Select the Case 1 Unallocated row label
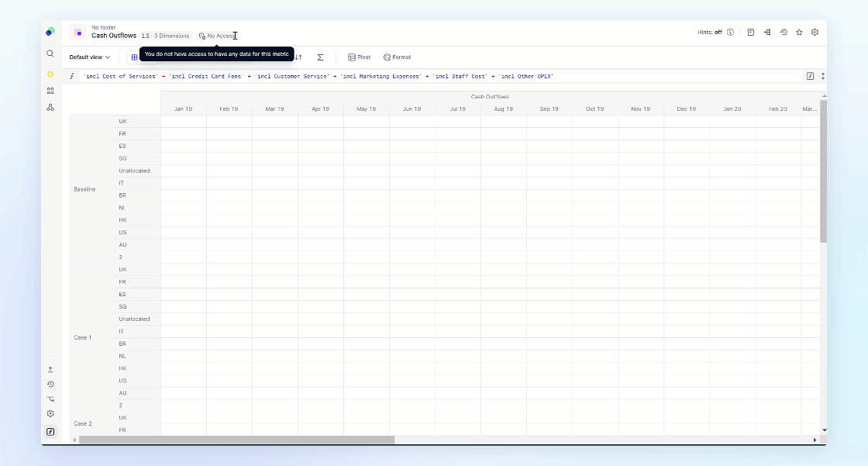 click(x=138, y=319)
